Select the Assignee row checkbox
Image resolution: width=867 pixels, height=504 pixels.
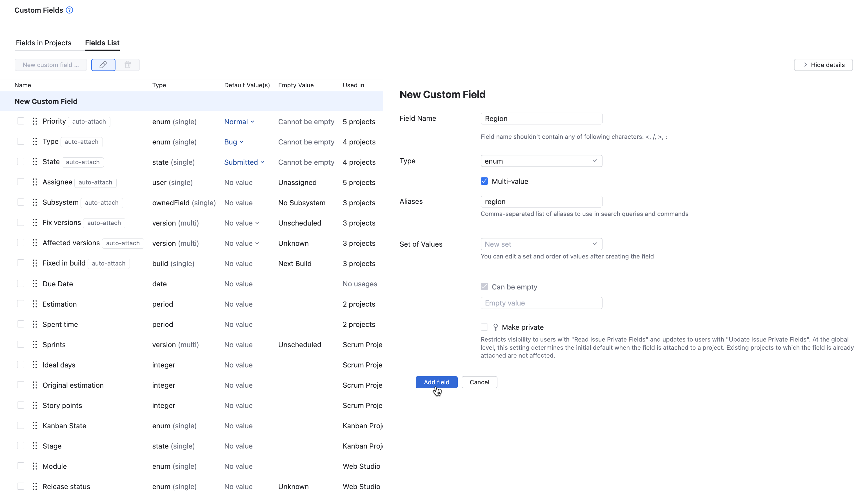click(x=21, y=182)
